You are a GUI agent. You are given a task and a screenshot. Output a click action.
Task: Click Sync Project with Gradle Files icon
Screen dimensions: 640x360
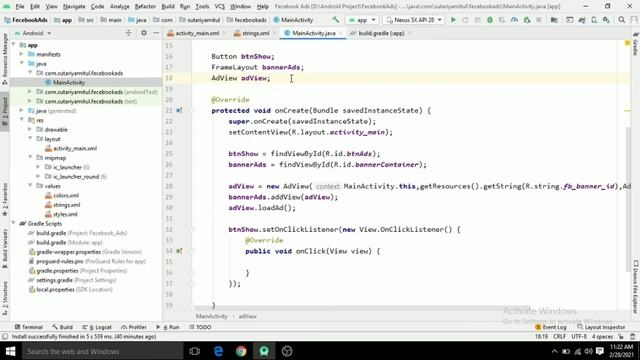pyautogui.click(x=582, y=20)
